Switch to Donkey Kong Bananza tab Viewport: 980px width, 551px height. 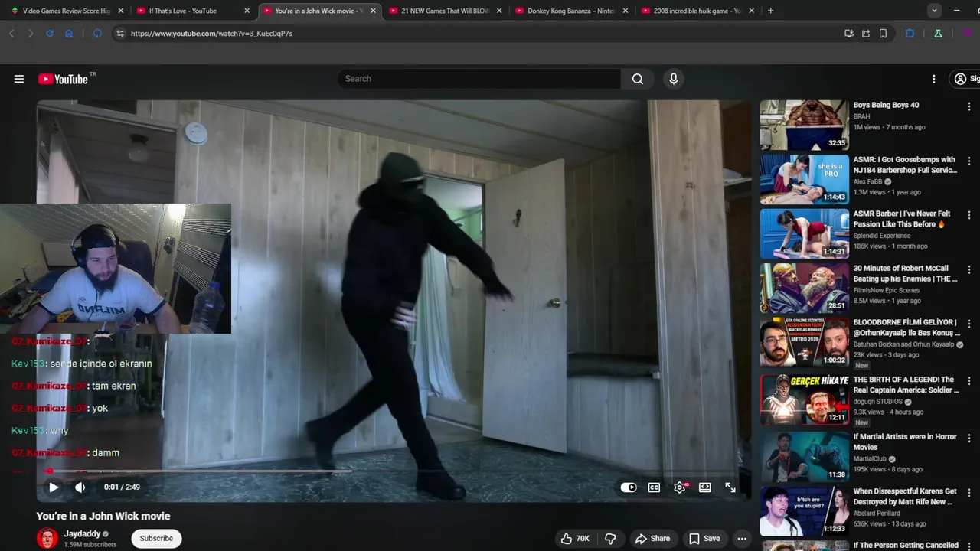point(570,11)
